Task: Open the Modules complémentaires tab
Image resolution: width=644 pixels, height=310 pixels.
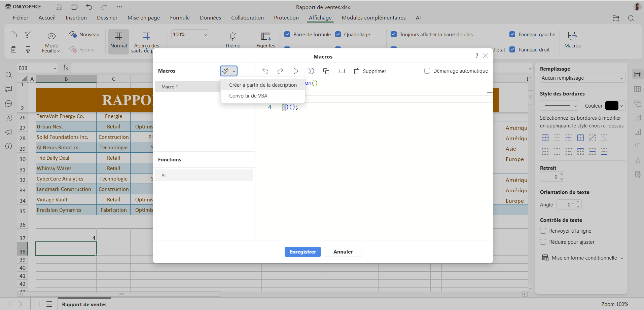Action: coord(373,18)
